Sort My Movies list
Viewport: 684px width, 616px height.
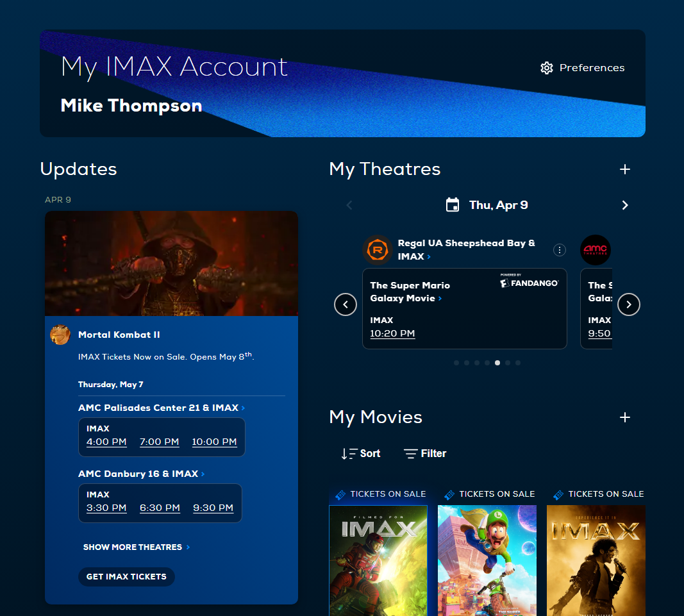point(361,454)
